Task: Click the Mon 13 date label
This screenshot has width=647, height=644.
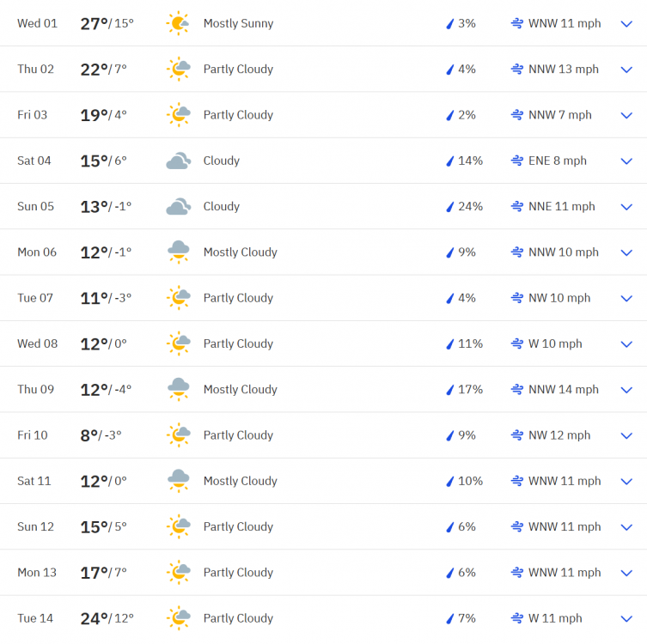Action: coord(37,573)
